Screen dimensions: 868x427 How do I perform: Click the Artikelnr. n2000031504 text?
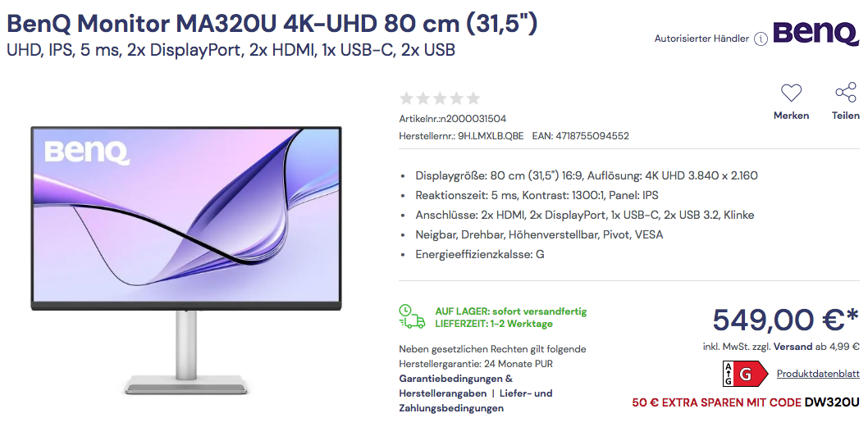[452, 118]
